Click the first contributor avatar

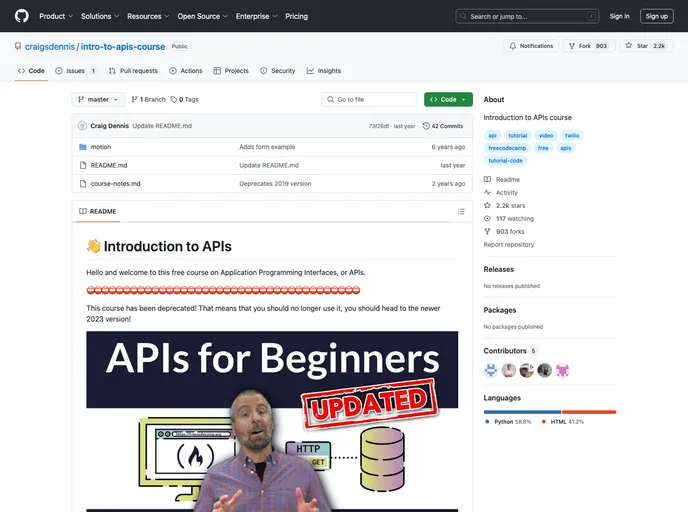[491, 371]
